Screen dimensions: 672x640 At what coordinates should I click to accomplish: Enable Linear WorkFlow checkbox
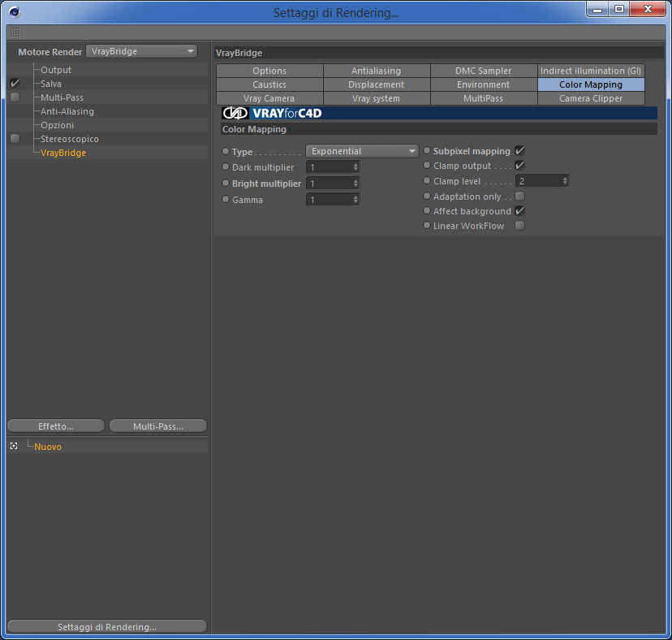coord(520,225)
